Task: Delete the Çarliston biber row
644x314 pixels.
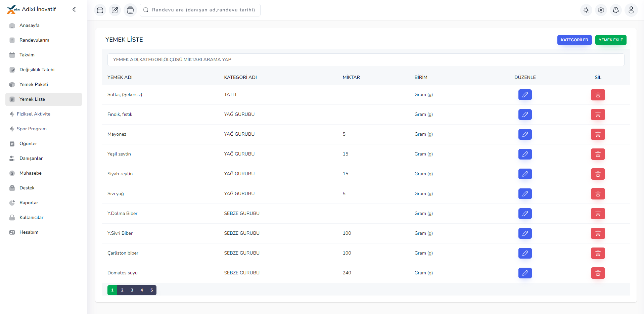Action: pos(598,253)
